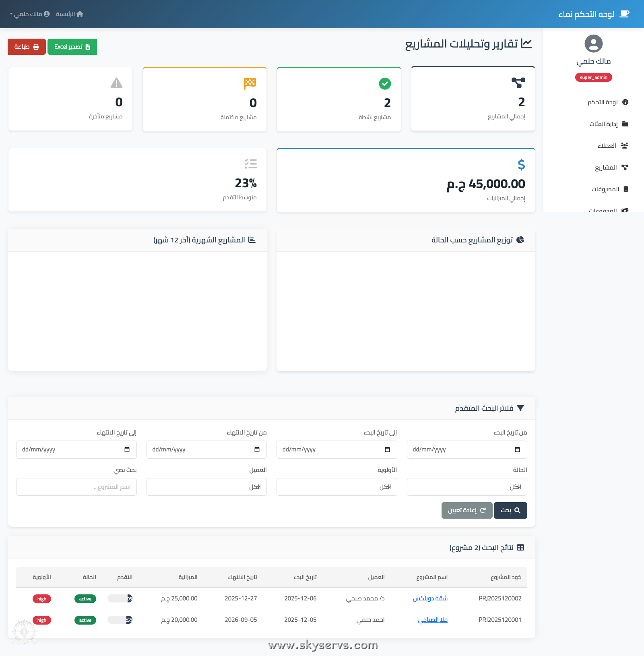Click progress bar of project PRJ2025120002
Screen dimensions: 644x656
tap(120, 598)
